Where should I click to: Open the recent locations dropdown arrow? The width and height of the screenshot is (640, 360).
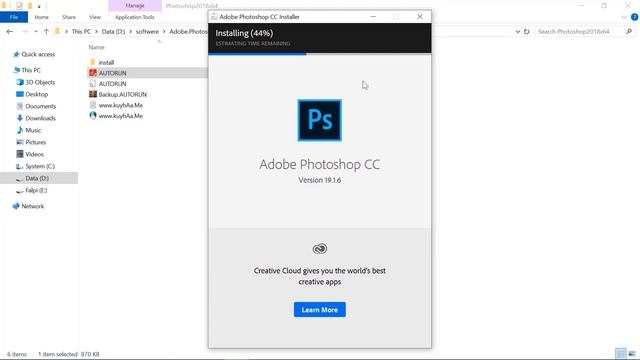(x=36, y=31)
